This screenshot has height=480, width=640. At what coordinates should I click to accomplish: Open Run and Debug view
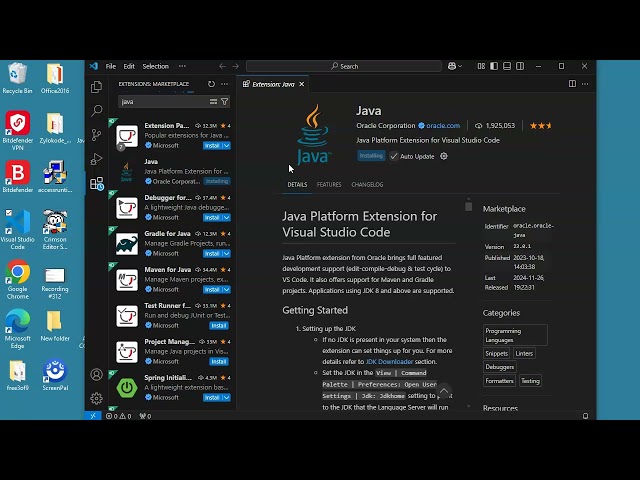[96, 159]
